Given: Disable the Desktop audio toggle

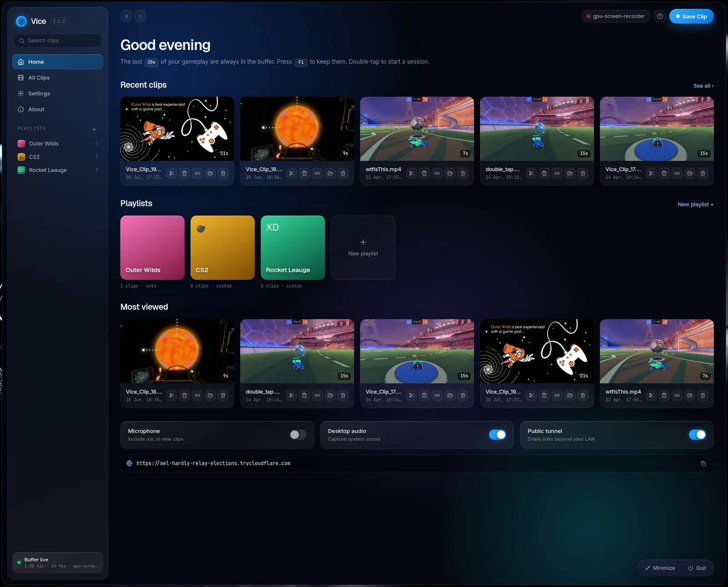Looking at the screenshot, I should (x=497, y=435).
